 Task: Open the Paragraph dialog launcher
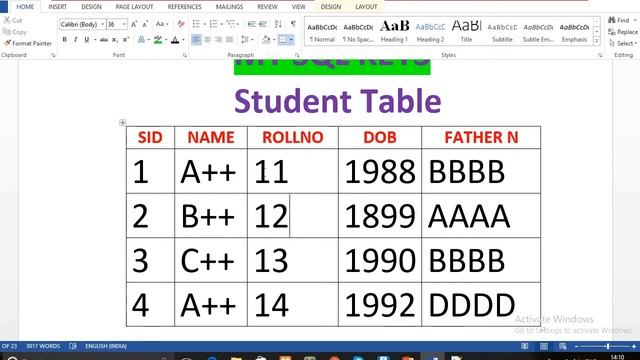point(297,55)
